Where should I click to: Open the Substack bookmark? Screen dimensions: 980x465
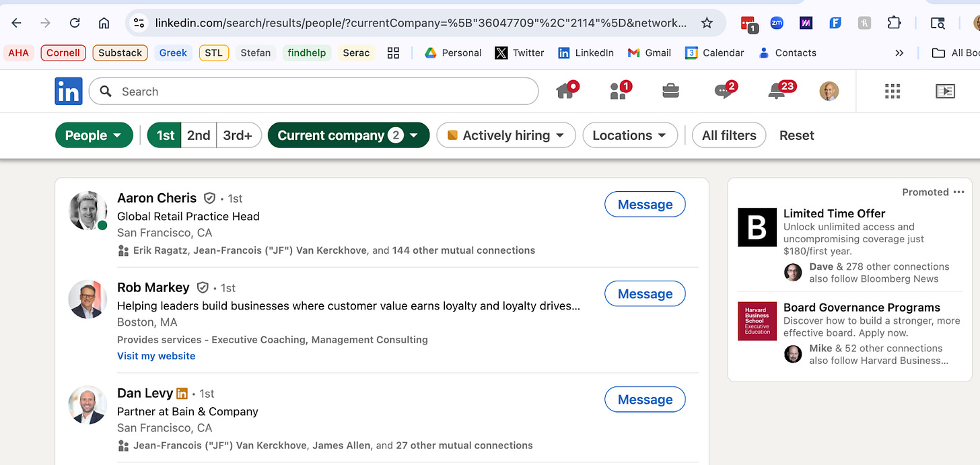click(x=120, y=52)
